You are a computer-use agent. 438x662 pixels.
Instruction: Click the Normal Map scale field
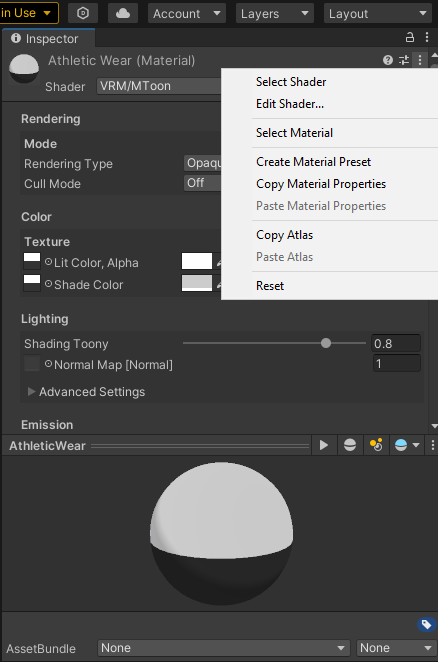click(x=396, y=364)
